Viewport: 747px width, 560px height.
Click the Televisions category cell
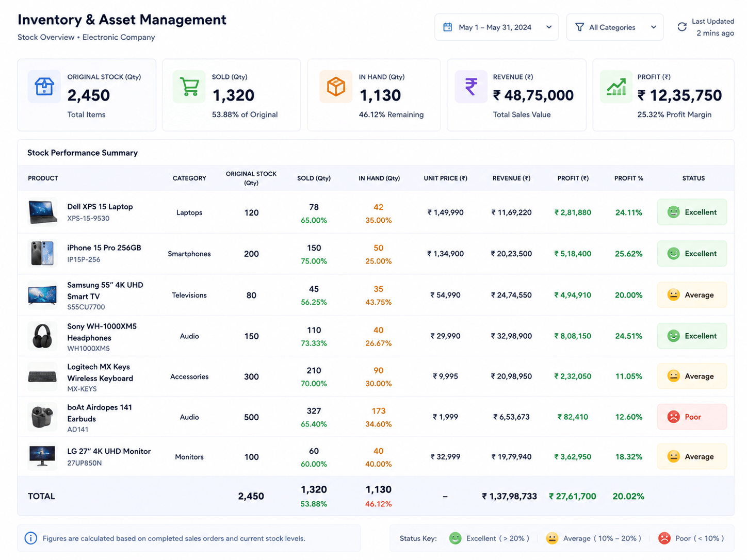(x=189, y=295)
